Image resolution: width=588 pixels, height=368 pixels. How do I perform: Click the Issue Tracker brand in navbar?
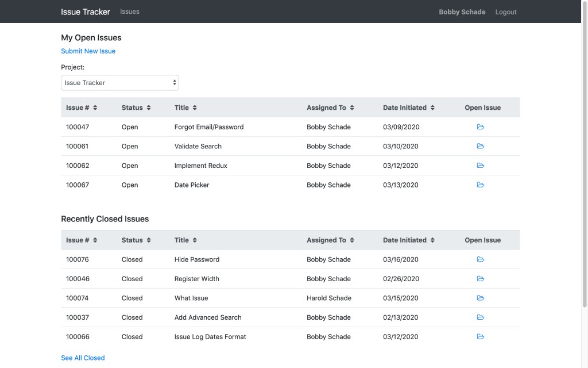(86, 11)
